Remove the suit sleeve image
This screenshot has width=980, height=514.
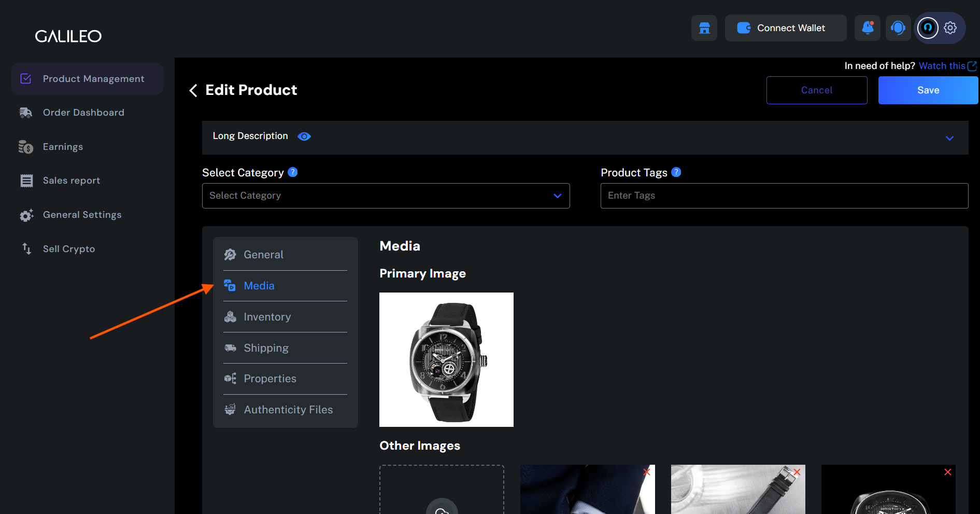(x=647, y=472)
